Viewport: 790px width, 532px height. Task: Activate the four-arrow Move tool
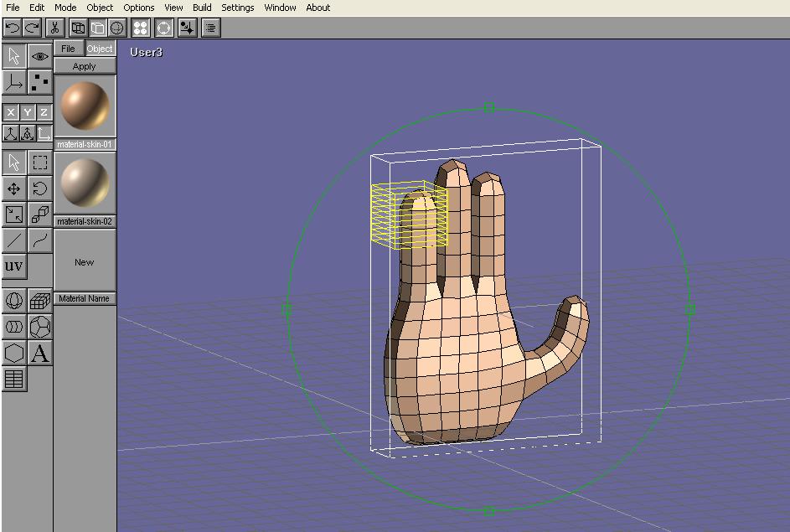(14, 189)
